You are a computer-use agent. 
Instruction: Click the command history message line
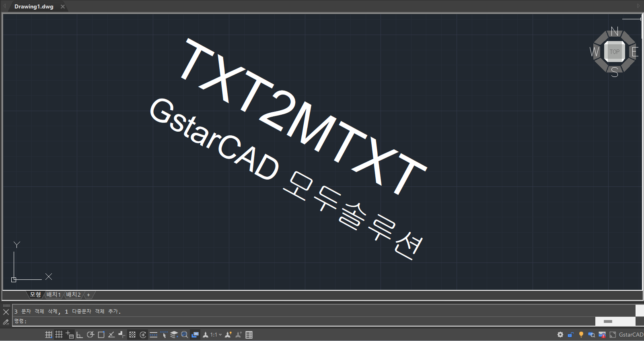(68, 311)
